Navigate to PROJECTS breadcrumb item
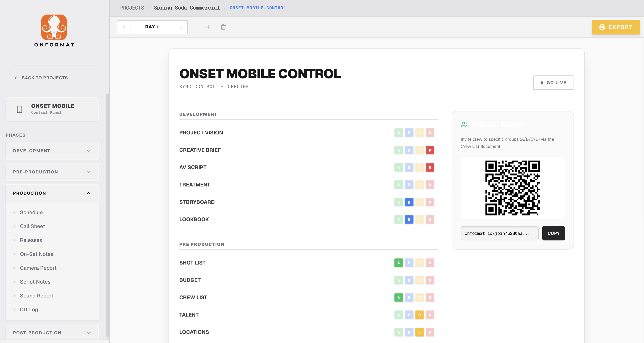644x343 pixels. (132, 8)
